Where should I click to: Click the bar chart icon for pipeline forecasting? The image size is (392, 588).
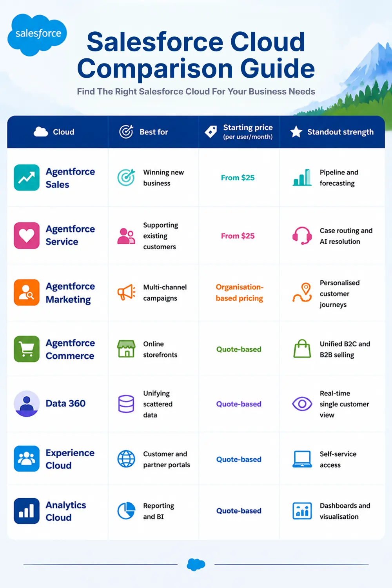pyautogui.click(x=302, y=178)
